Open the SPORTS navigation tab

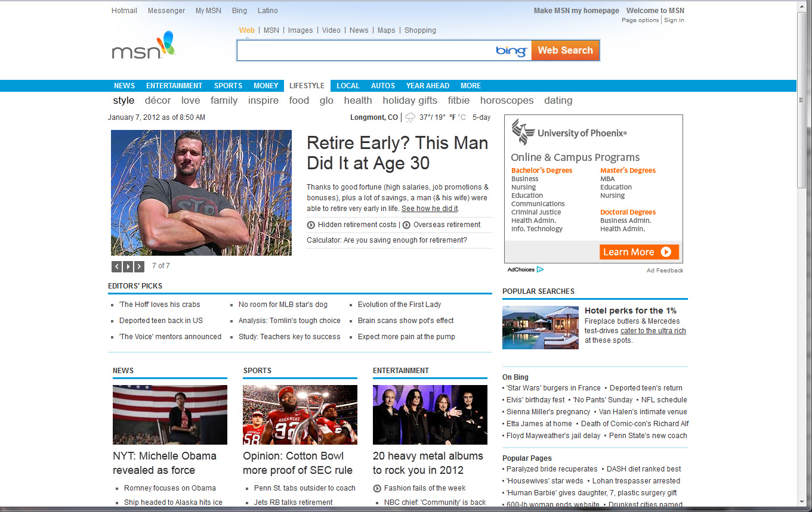tap(228, 86)
